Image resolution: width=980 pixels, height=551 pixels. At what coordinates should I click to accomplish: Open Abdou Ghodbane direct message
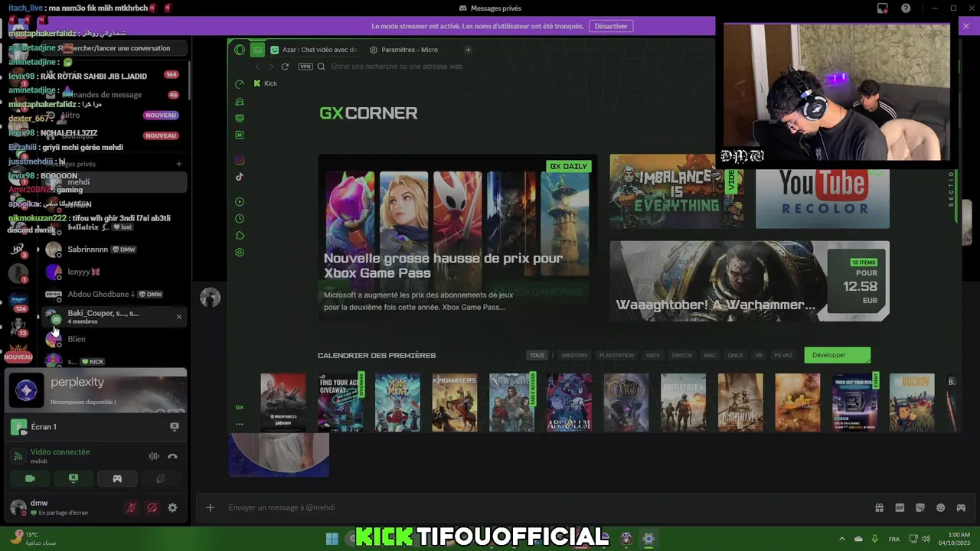[x=113, y=295]
